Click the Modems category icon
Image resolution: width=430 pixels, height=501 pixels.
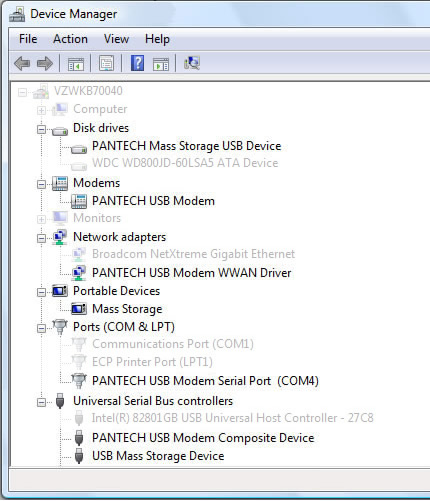[60, 183]
